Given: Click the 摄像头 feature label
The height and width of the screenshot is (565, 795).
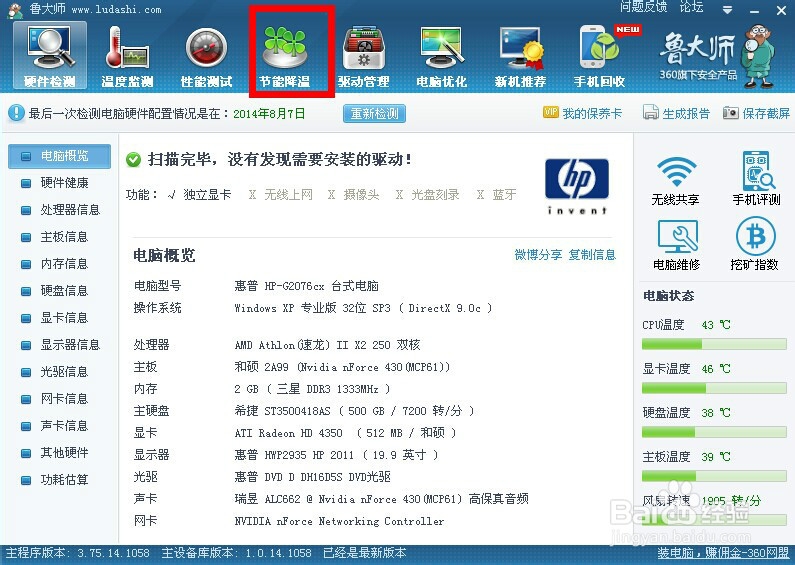Looking at the screenshot, I should pos(361,195).
